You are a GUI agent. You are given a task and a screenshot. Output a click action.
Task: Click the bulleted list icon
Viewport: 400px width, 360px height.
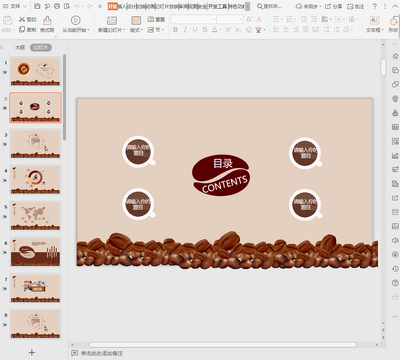[x=276, y=19]
